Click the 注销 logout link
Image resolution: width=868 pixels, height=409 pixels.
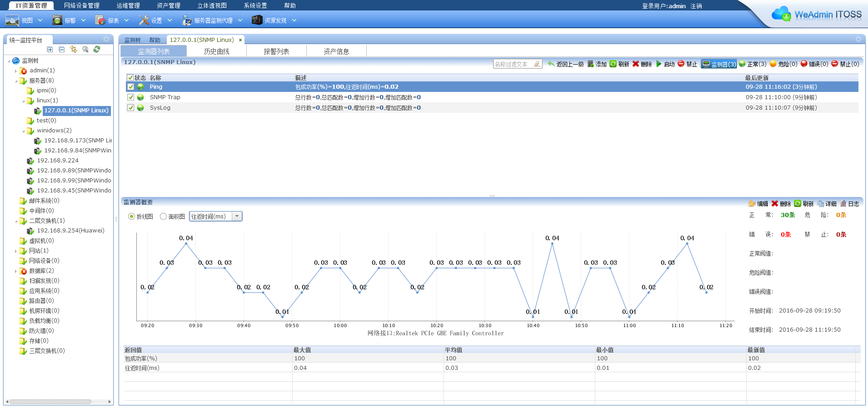tap(696, 6)
